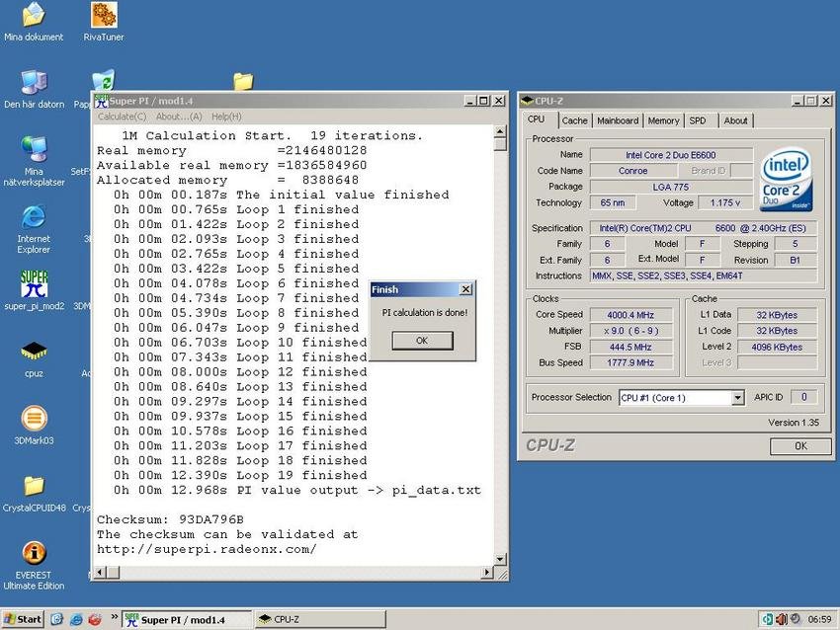
Task: Click the Package LGA 775 field
Action: tap(671, 187)
